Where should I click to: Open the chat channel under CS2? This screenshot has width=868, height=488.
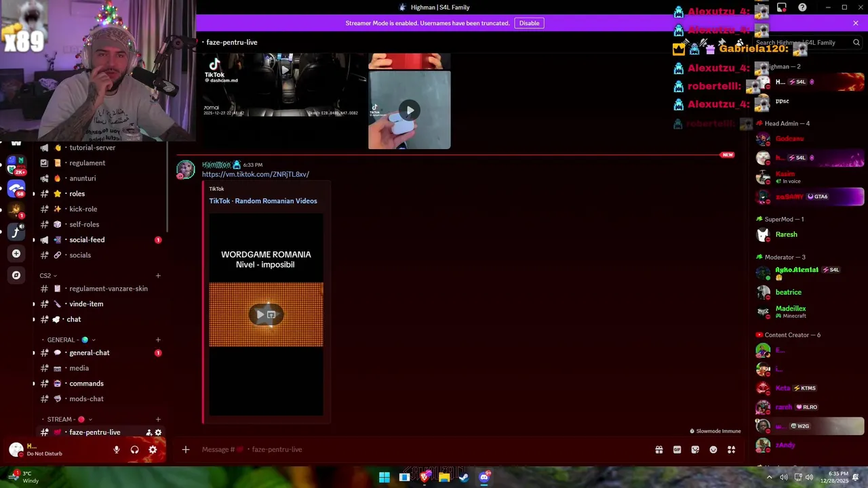pyautogui.click(x=74, y=319)
